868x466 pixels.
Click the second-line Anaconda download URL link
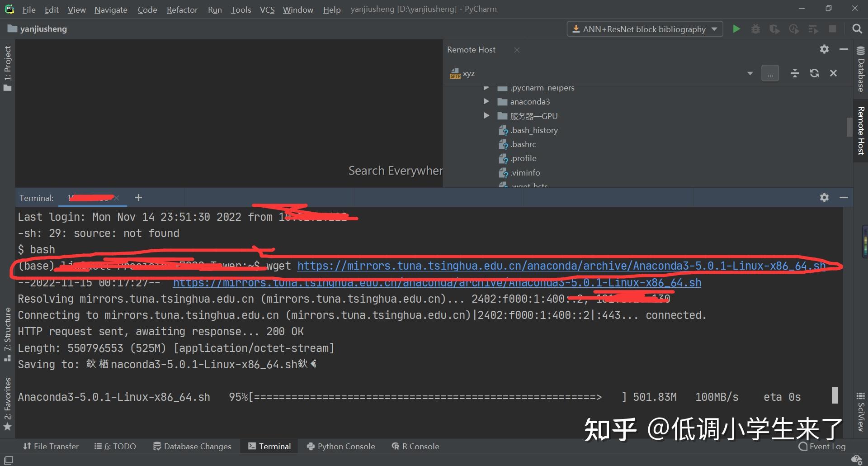pos(437,283)
